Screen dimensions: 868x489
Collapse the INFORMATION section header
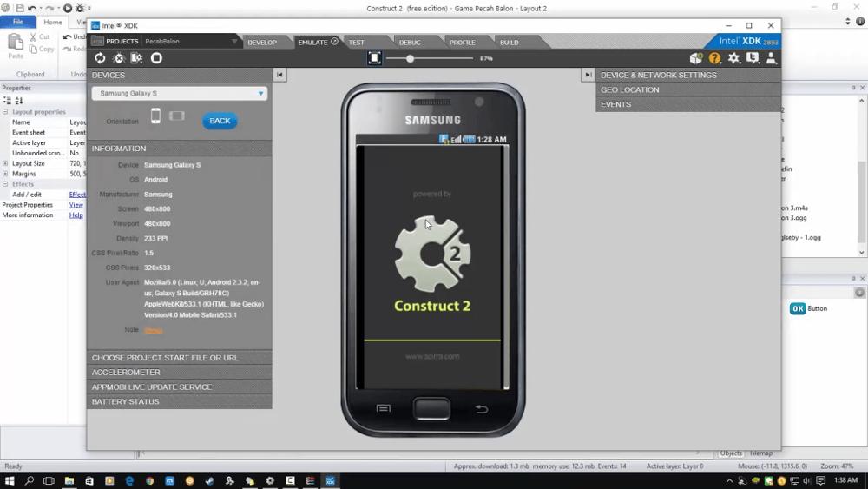(x=180, y=149)
